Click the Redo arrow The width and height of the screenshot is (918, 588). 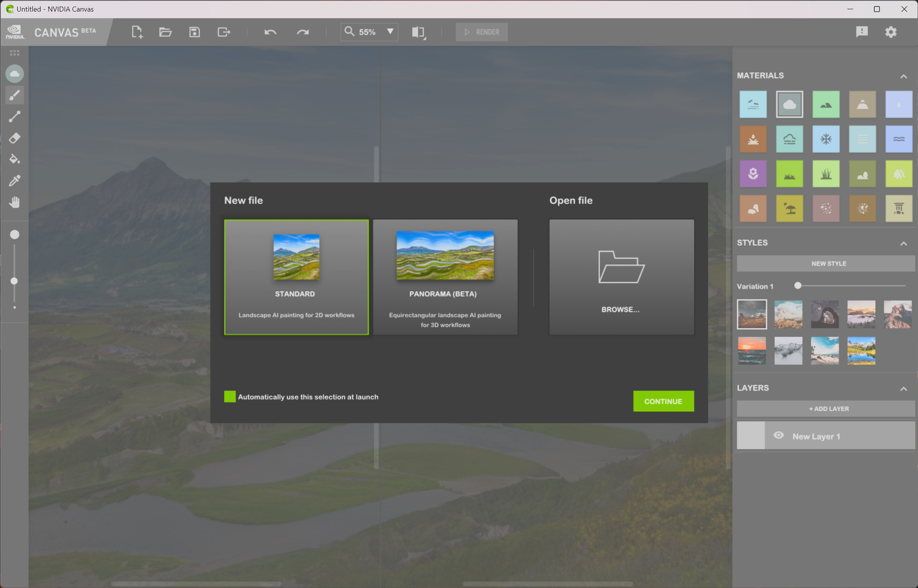303,32
